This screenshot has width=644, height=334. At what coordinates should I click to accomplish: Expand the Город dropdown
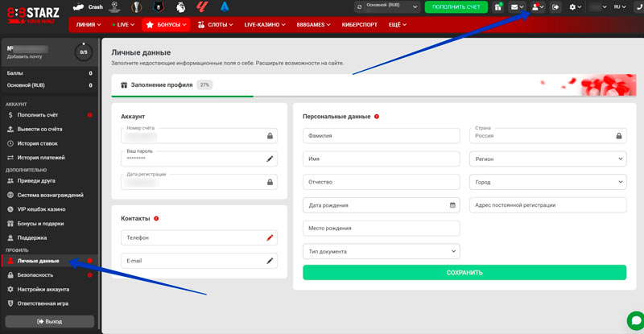[547, 182]
